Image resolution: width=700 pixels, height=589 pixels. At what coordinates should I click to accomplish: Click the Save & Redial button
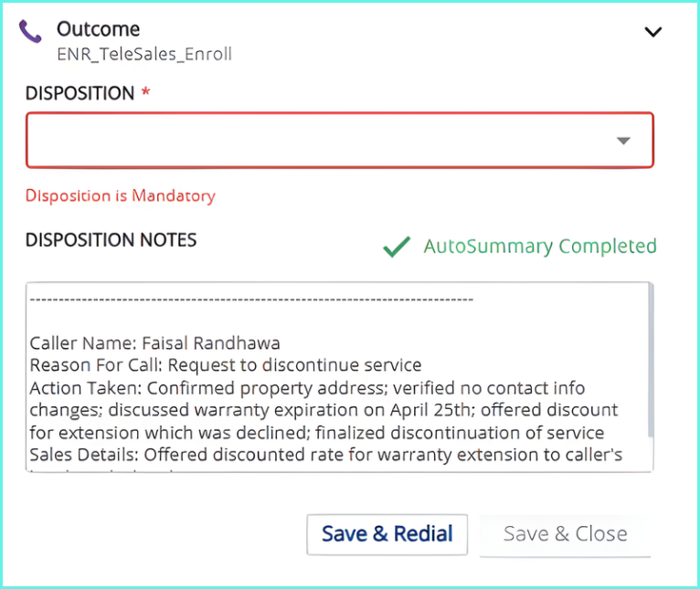[387, 534]
